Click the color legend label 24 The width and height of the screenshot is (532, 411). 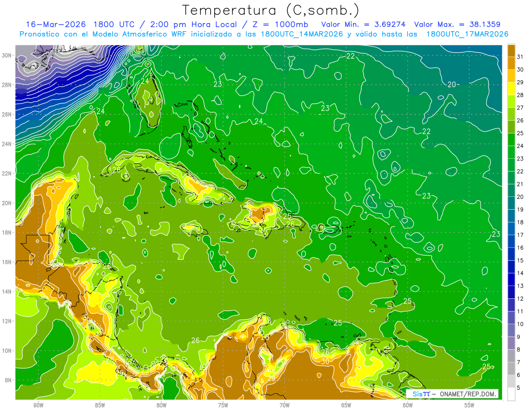pos(520,146)
